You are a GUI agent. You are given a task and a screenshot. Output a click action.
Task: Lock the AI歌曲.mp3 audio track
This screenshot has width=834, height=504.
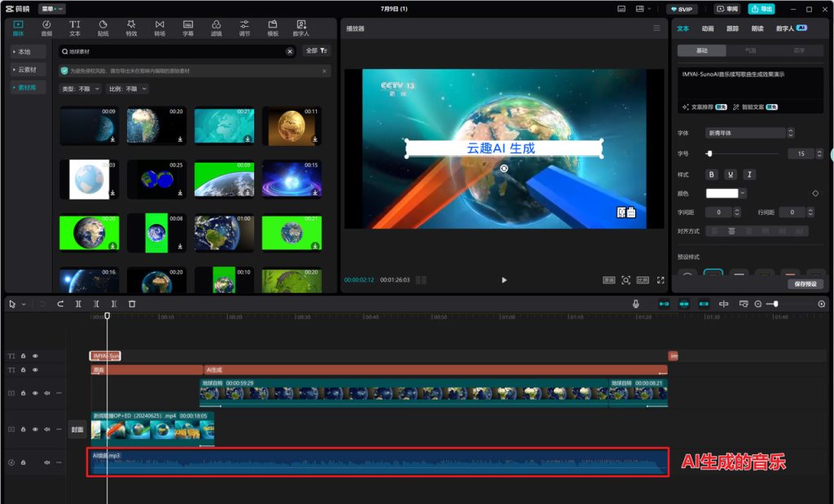click(23, 462)
